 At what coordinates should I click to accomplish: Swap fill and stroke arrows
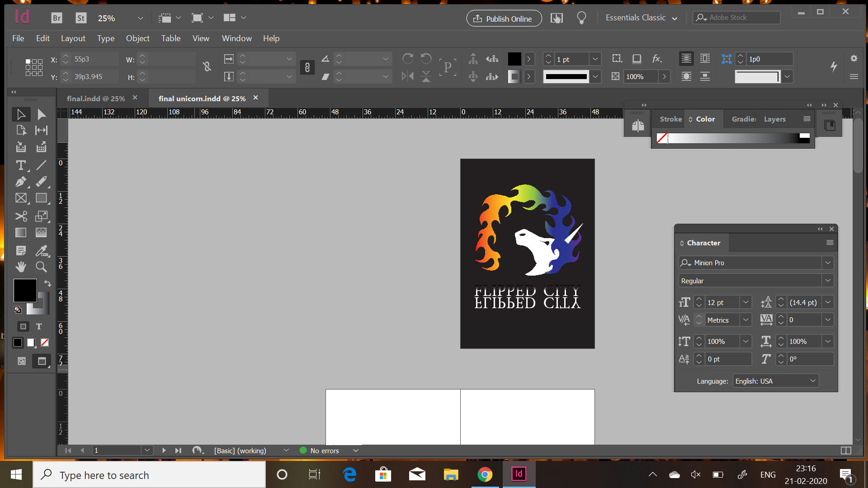(x=47, y=283)
